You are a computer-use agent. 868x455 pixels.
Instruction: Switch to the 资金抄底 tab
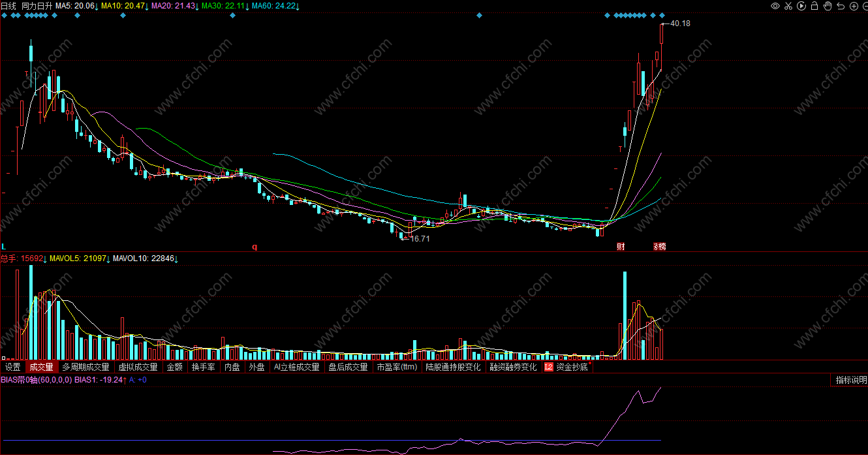(572, 367)
